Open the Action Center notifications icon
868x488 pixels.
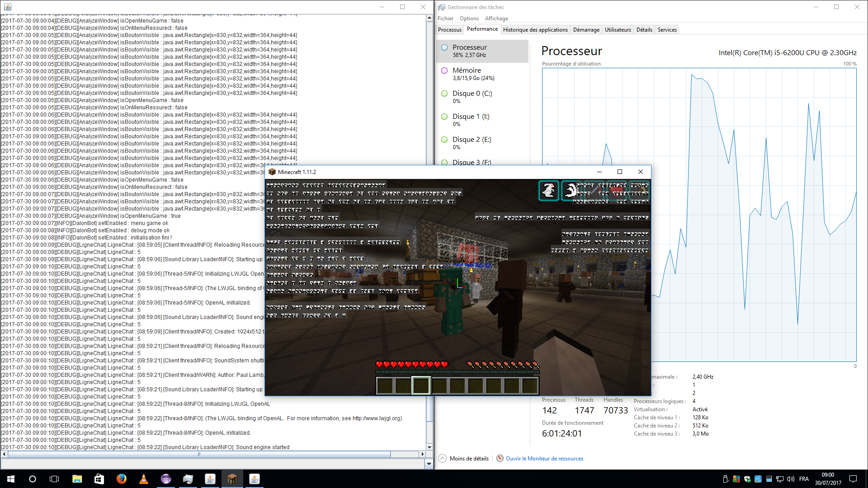(853, 479)
